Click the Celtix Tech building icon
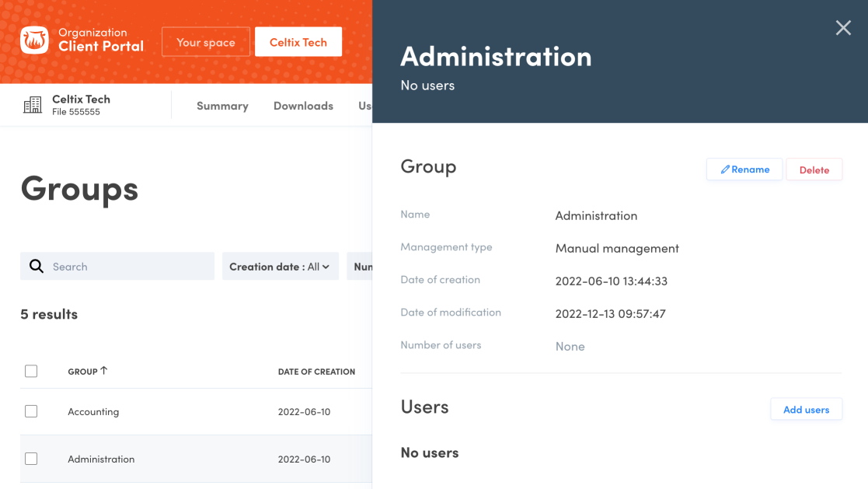Screen dimensions: 868x489 tap(33, 105)
